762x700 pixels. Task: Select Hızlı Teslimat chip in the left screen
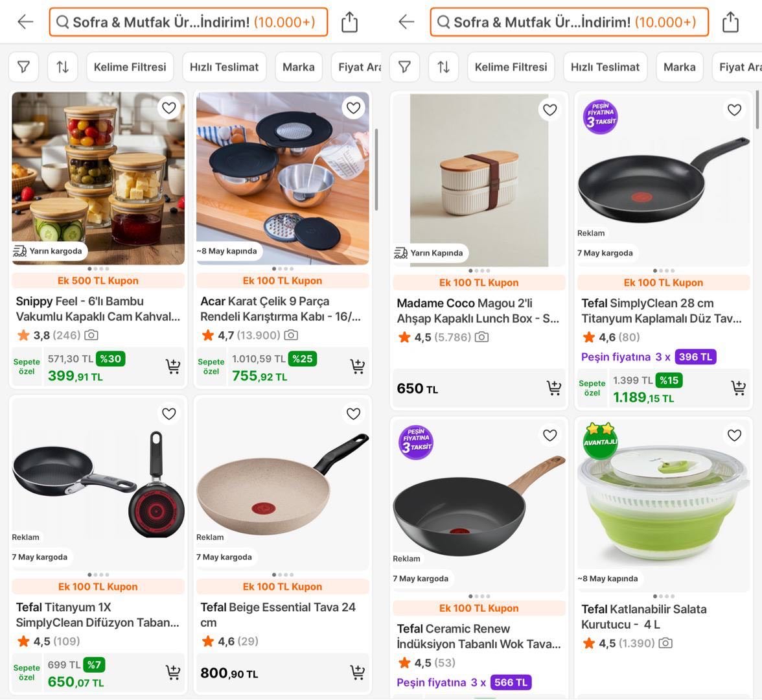224,67
